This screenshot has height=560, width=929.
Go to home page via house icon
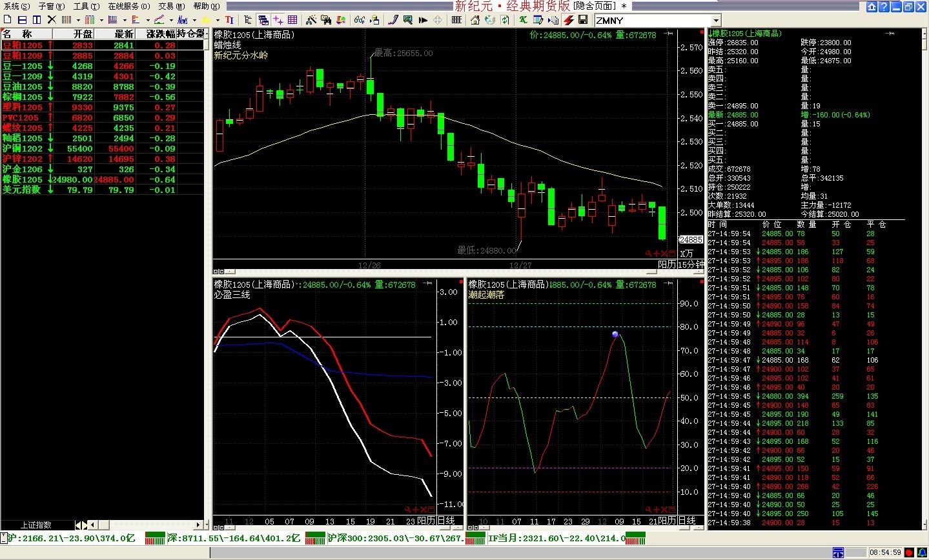(475, 20)
